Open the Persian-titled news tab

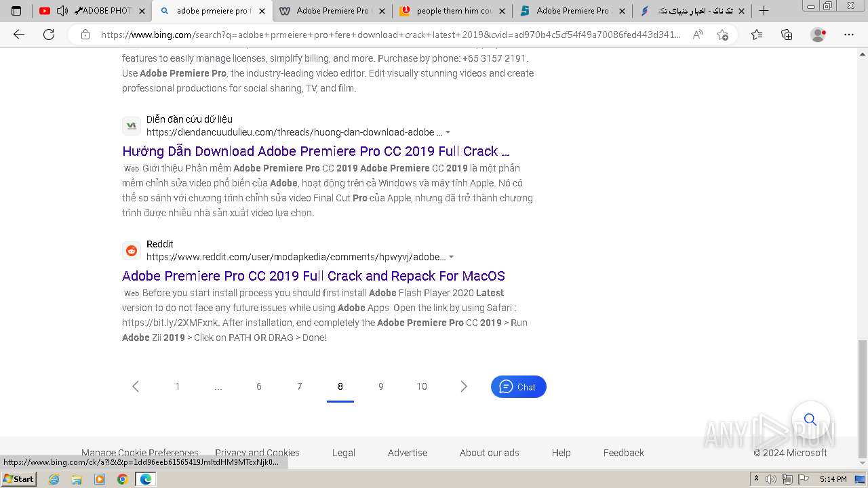click(692, 11)
